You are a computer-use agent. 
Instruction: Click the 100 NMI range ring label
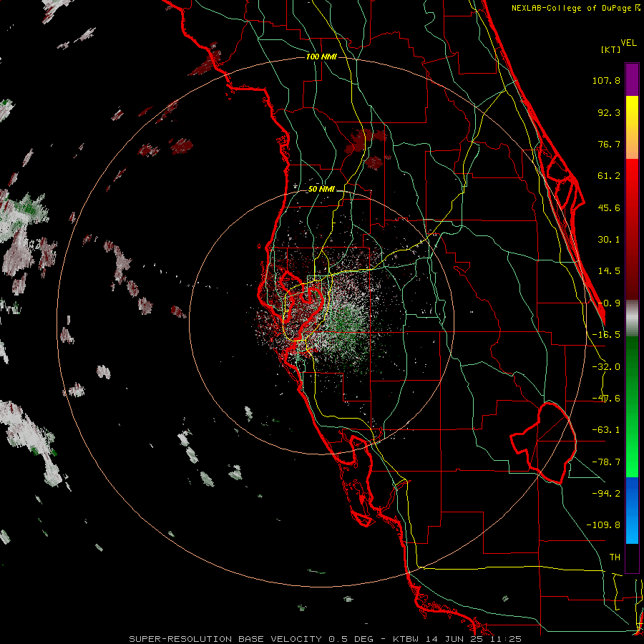[321, 57]
